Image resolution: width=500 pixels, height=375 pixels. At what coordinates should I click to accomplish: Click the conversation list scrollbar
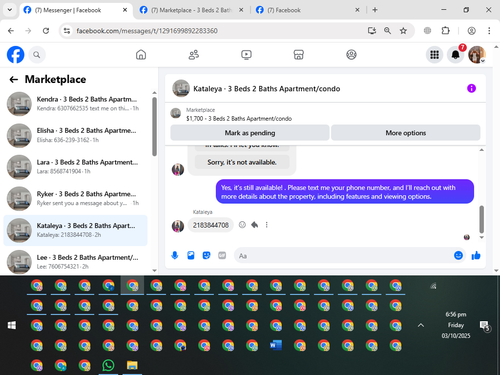[154, 127]
